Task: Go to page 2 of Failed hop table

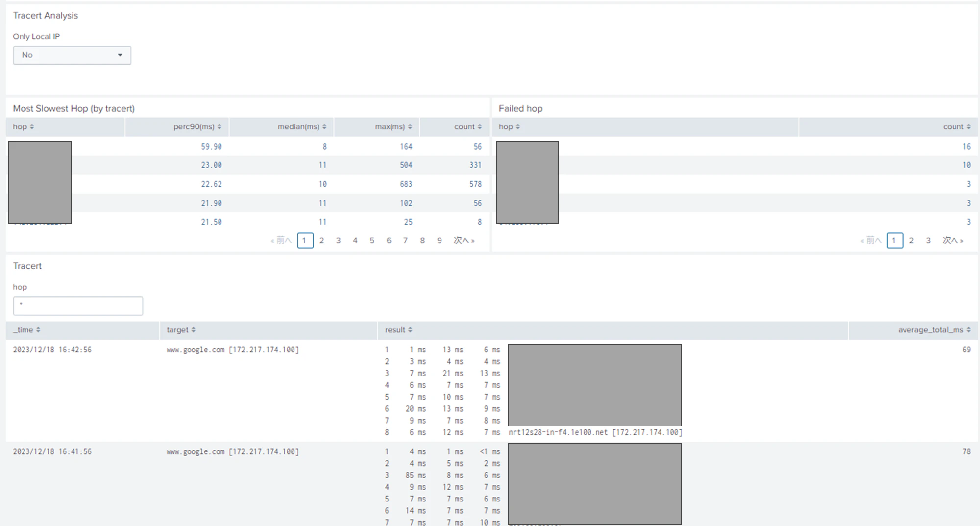Action: (911, 240)
